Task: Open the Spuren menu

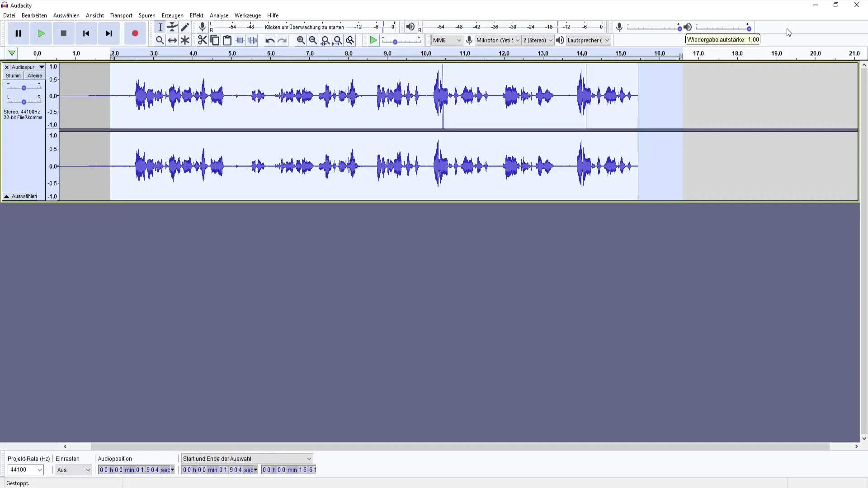Action: click(x=147, y=15)
